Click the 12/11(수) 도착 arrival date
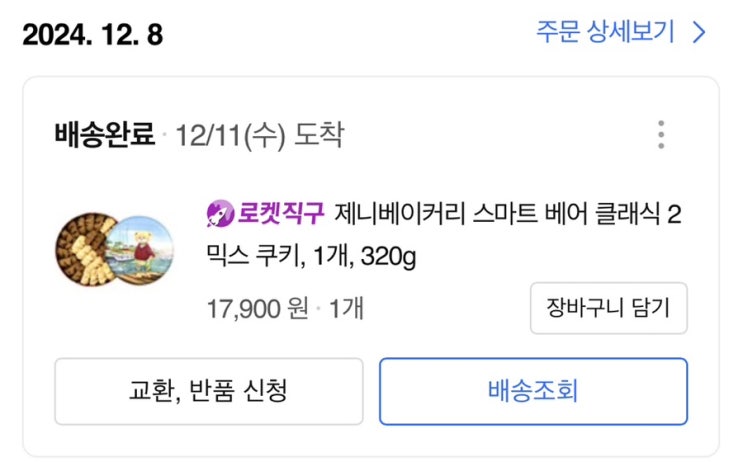Screen dimensions: 743x462 click(259, 136)
